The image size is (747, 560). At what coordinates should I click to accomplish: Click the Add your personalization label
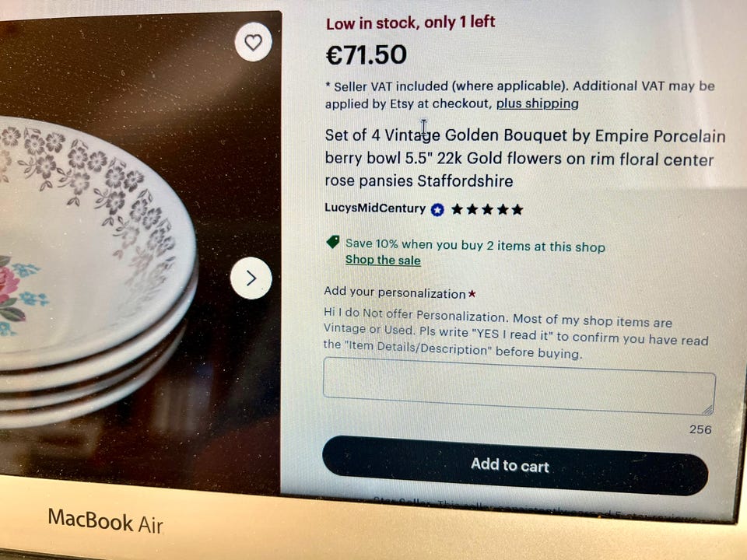tap(395, 292)
